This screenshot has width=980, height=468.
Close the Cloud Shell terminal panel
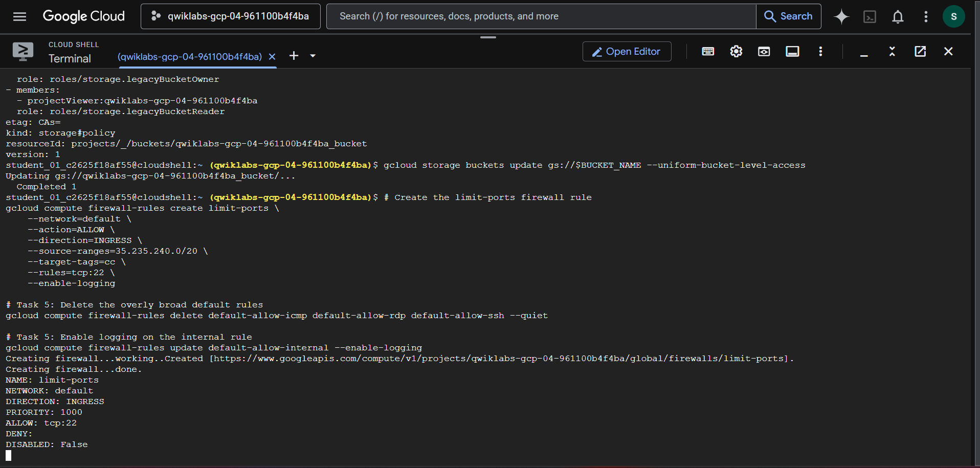point(948,51)
